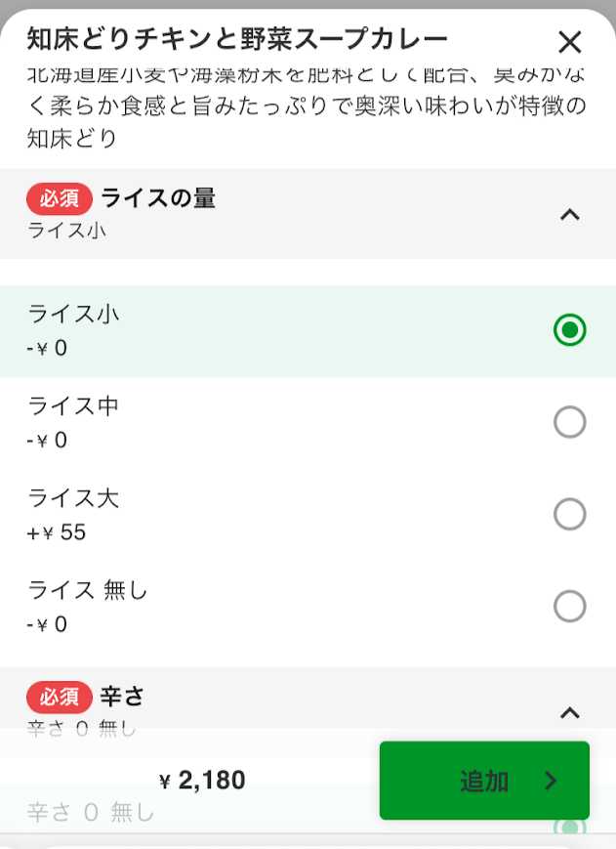Collapse the ライスの量 section chevron

(570, 214)
